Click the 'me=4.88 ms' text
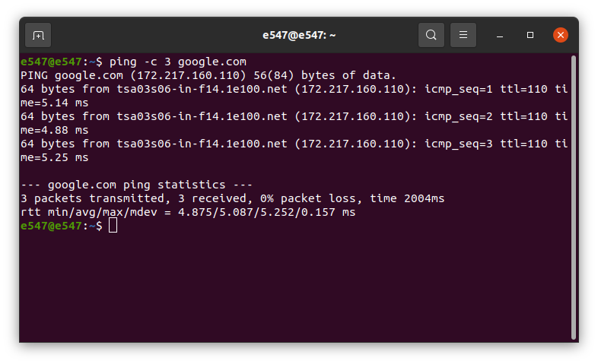The width and height of the screenshot is (598, 364). (55, 130)
